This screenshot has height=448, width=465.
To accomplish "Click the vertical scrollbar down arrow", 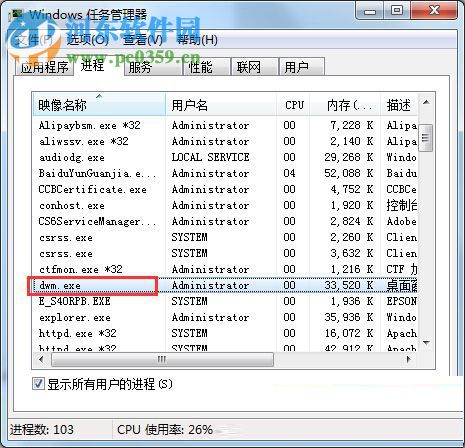I will pos(426,342).
